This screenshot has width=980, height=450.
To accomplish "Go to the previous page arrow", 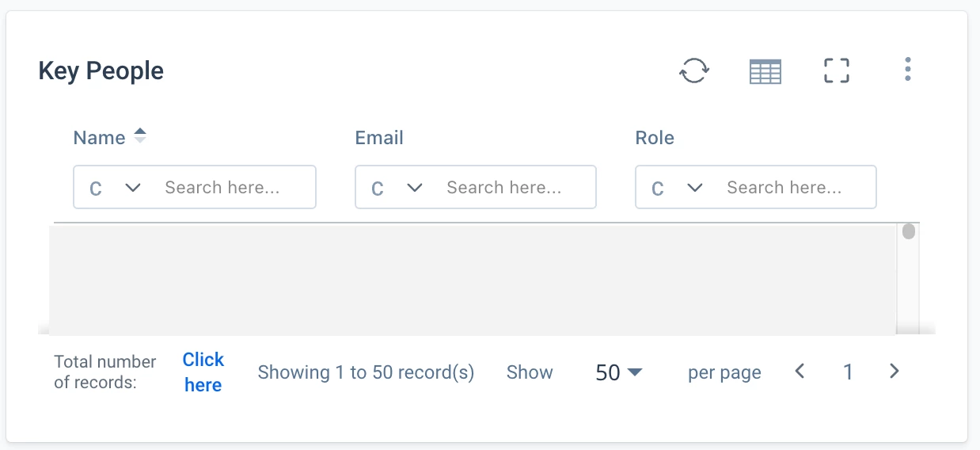I will click(800, 371).
